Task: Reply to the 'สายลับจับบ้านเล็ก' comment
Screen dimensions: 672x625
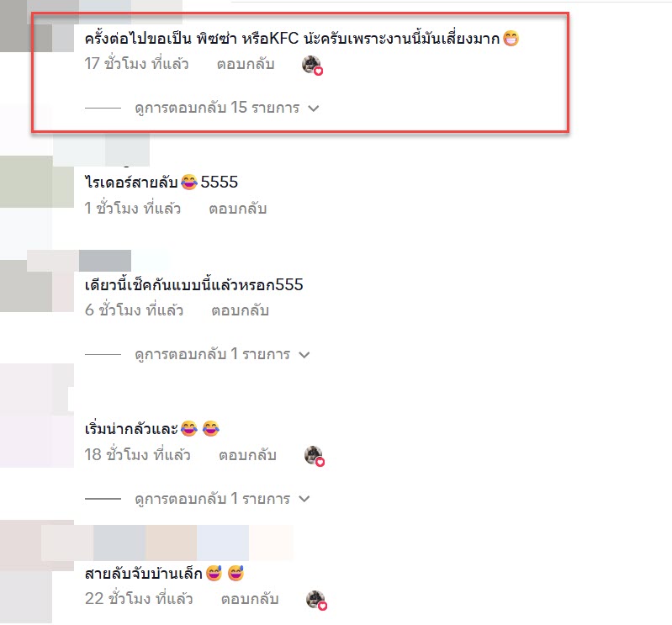Action: [250, 599]
